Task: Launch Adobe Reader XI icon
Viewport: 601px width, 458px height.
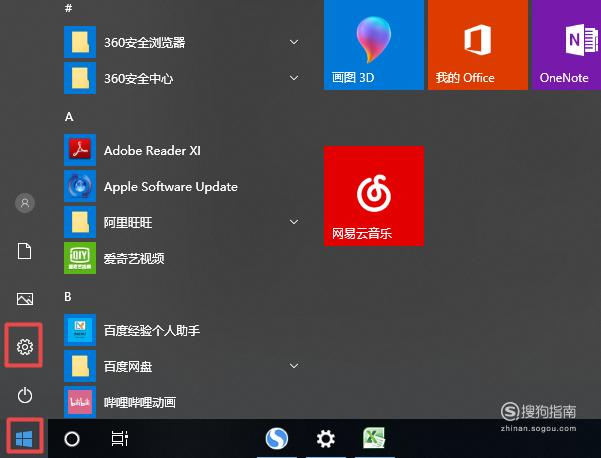Action: point(80,150)
